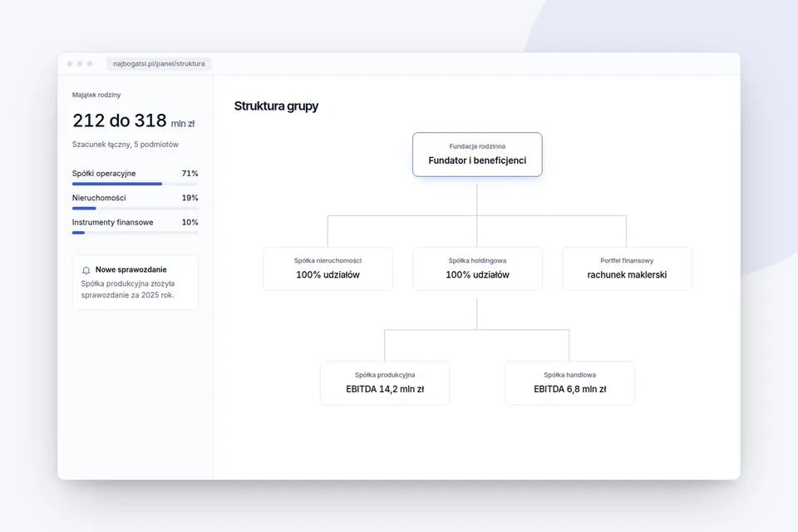Open the Spółka holdingowa card

point(477,268)
